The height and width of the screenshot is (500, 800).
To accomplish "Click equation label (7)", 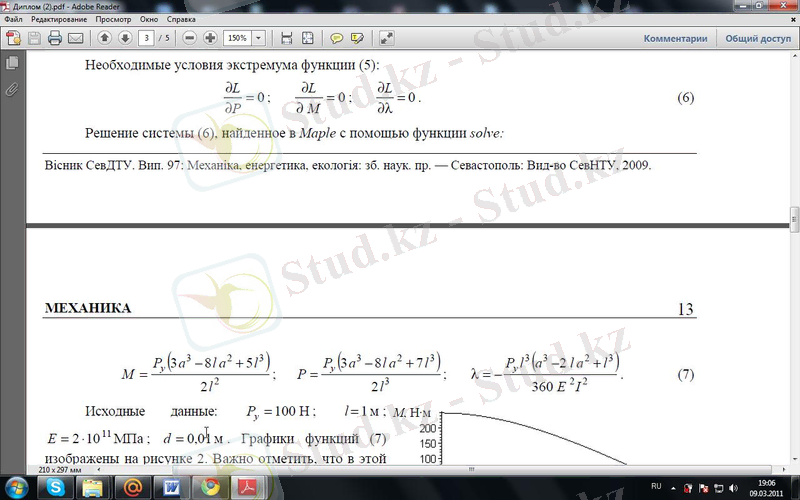I will point(685,374).
